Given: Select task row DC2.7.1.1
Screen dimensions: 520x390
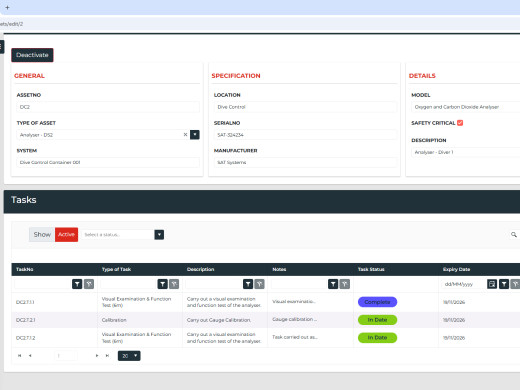Looking at the screenshot, I should point(266,302).
